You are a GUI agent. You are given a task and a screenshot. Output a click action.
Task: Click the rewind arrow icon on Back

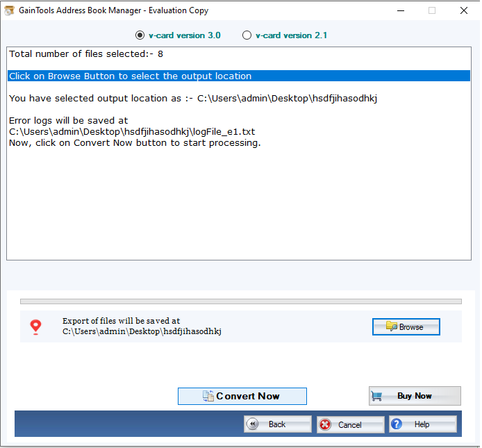pos(252,424)
